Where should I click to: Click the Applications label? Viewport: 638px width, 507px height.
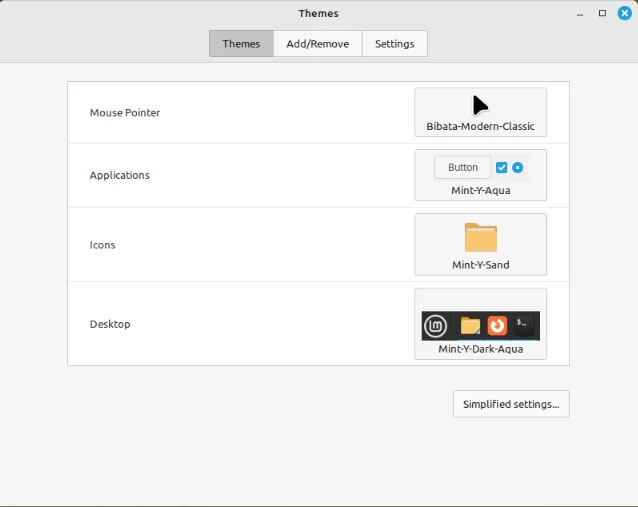click(x=120, y=175)
